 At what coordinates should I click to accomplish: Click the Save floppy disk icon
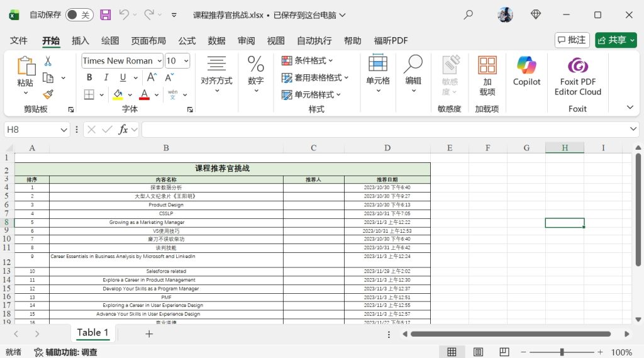click(x=106, y=14)
